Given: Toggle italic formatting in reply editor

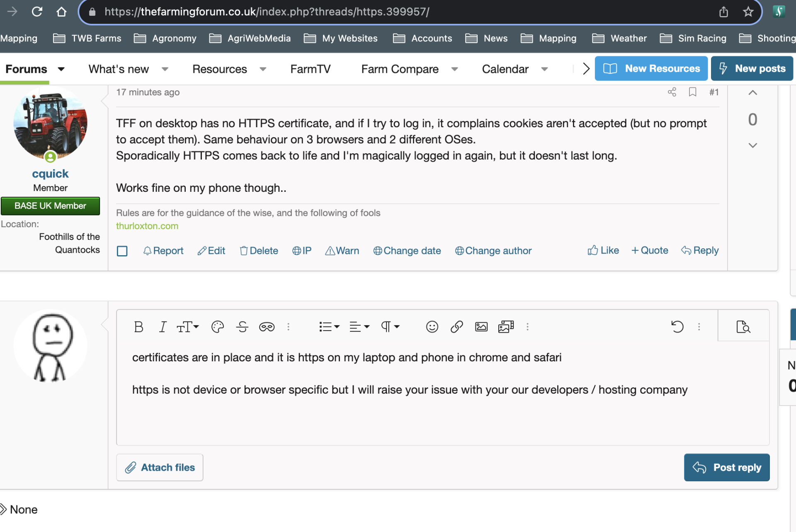Looking at the screenshot, I should (163, 327).
